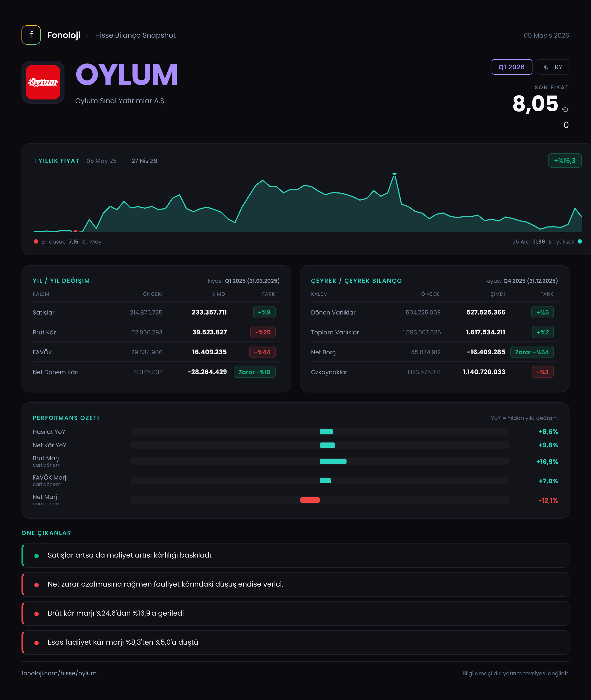The image size is (591, 700).
Task: Click the red lowest-price dot in legend
Action: (x=36, y=241)
